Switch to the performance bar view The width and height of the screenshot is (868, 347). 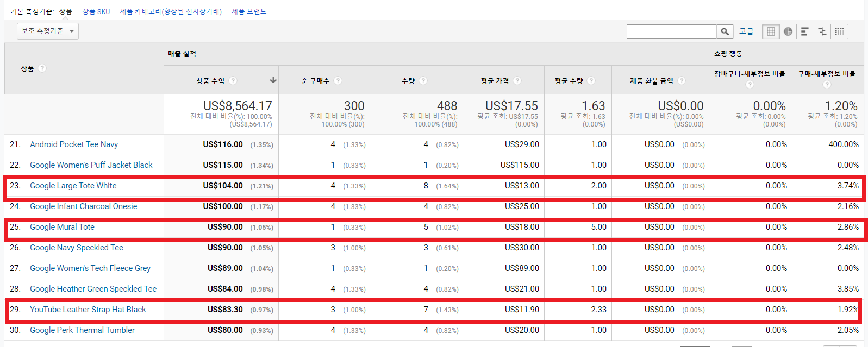click(x=805, y=31)
